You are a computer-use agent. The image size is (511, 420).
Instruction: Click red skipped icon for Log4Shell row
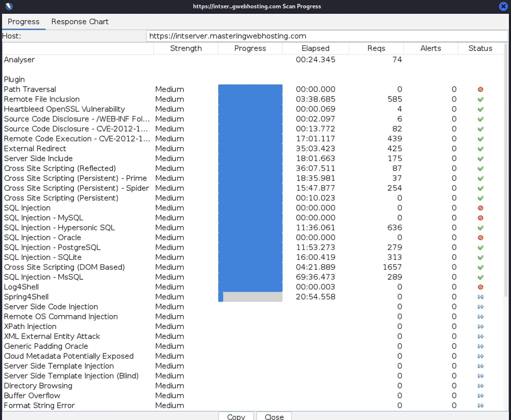click(x=480, y=287)
